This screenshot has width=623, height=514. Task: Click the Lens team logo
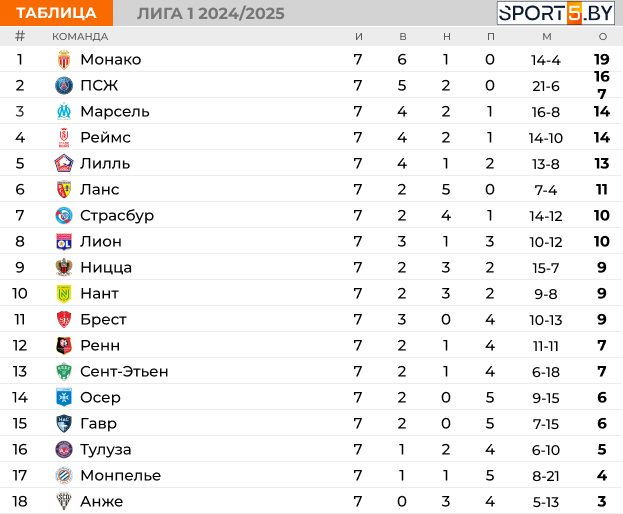pos(64,190)
